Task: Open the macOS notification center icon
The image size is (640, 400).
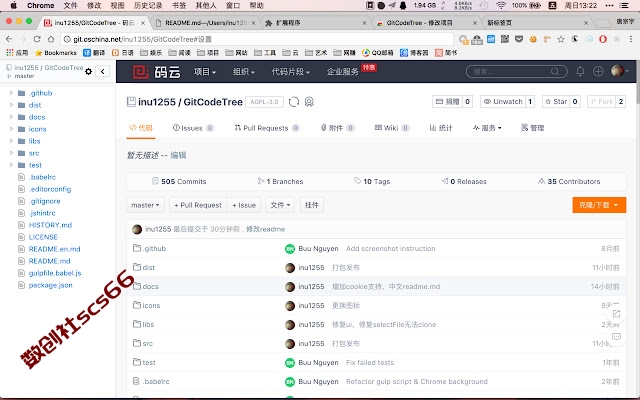Action: (624, 5)
